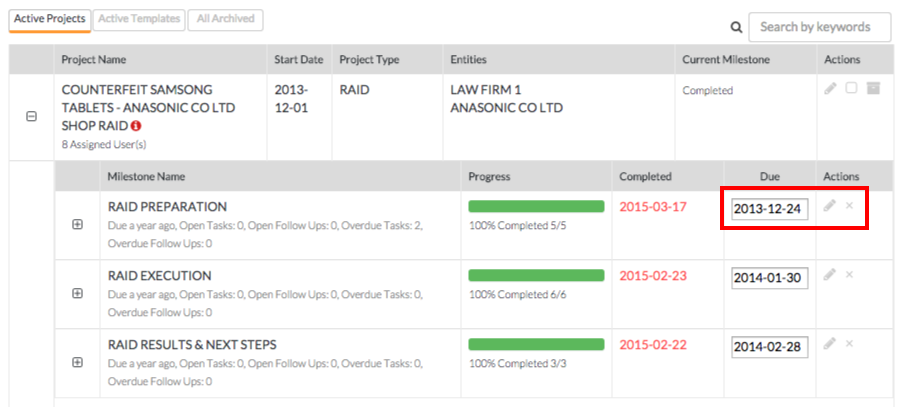
Task: Expand the RAID RESULTS & NEXT STEPS milestone
Action: 78,363
